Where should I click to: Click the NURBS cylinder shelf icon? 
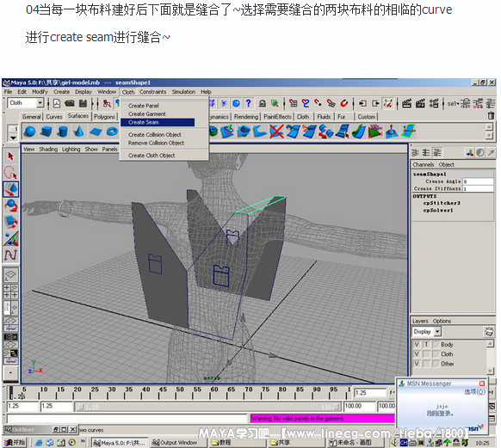click(63, 132)
